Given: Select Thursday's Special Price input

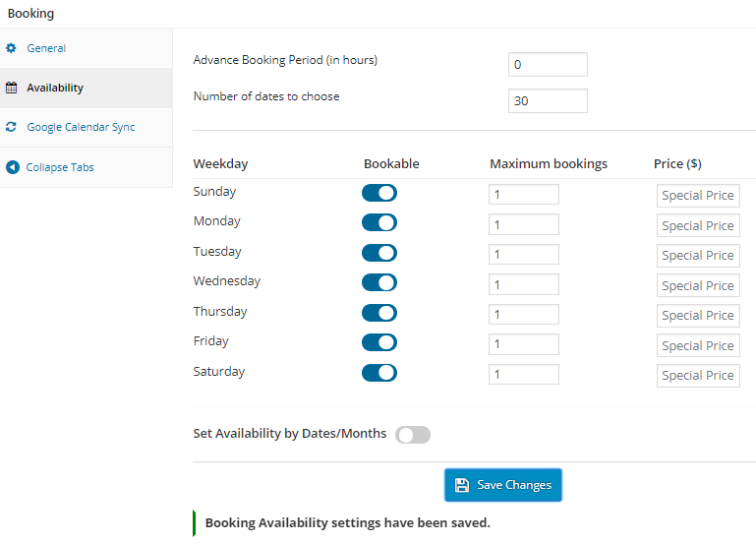Looking at the screenshot, I should [x=698, y=315].
